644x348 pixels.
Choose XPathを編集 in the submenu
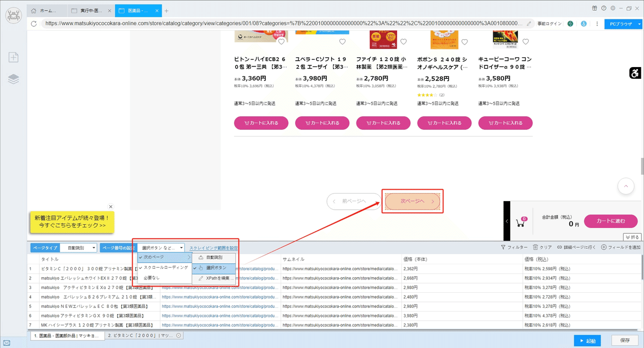tap(214, 278)
